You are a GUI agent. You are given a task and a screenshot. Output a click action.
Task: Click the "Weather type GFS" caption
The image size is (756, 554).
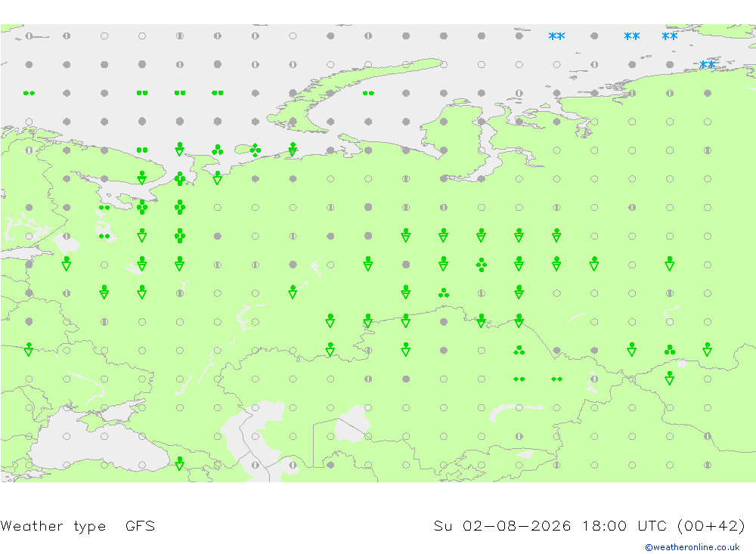pyautogui.click(x=78, y=526)
